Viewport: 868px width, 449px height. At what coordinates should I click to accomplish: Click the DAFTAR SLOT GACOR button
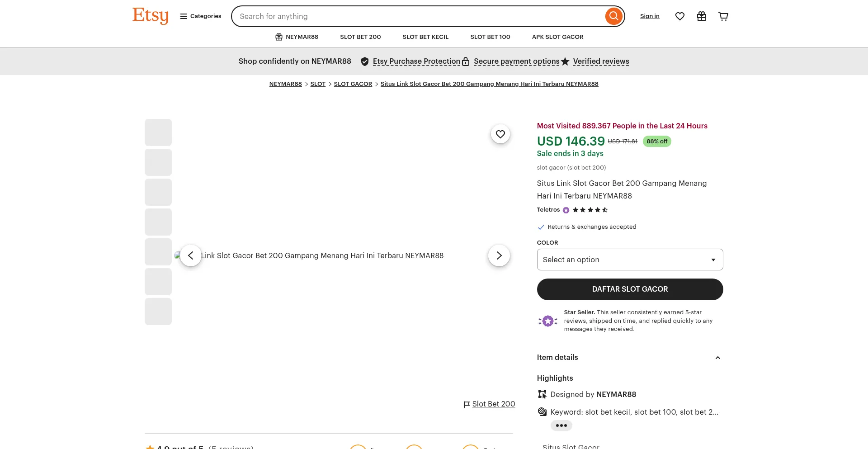coord(630,289)
